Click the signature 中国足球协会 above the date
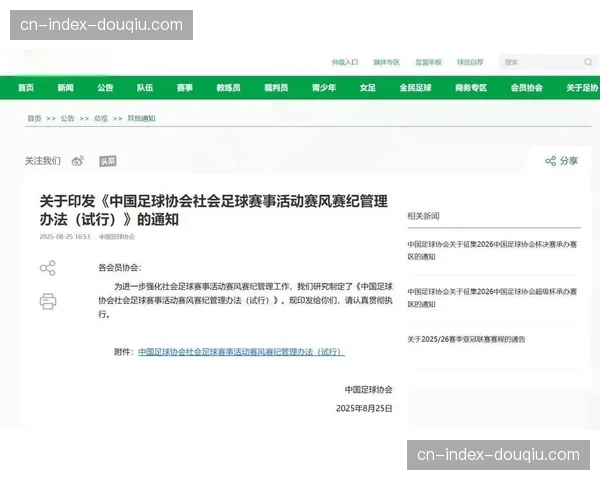This screenshot has width=600, height=480. point(368,390)
